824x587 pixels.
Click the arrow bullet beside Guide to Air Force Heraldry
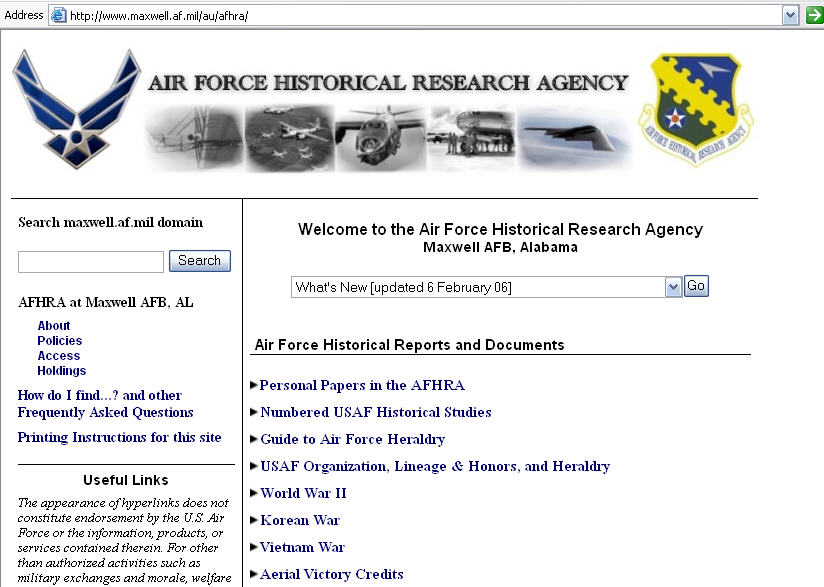click(254, 439)
